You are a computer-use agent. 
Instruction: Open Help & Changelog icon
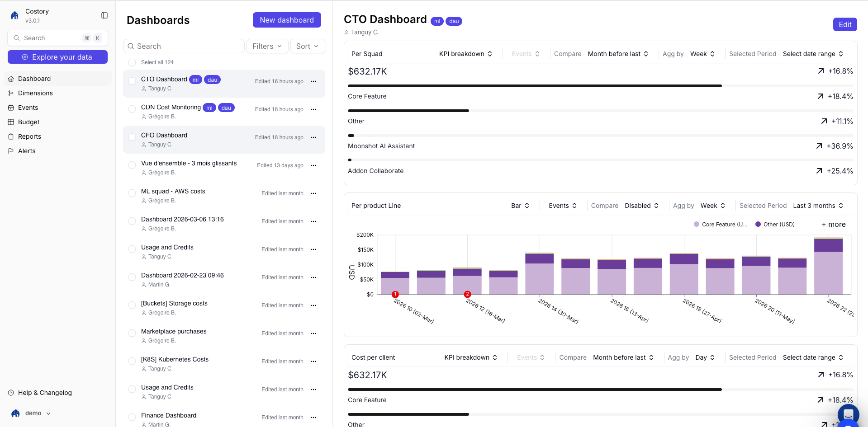pos(11,393)
